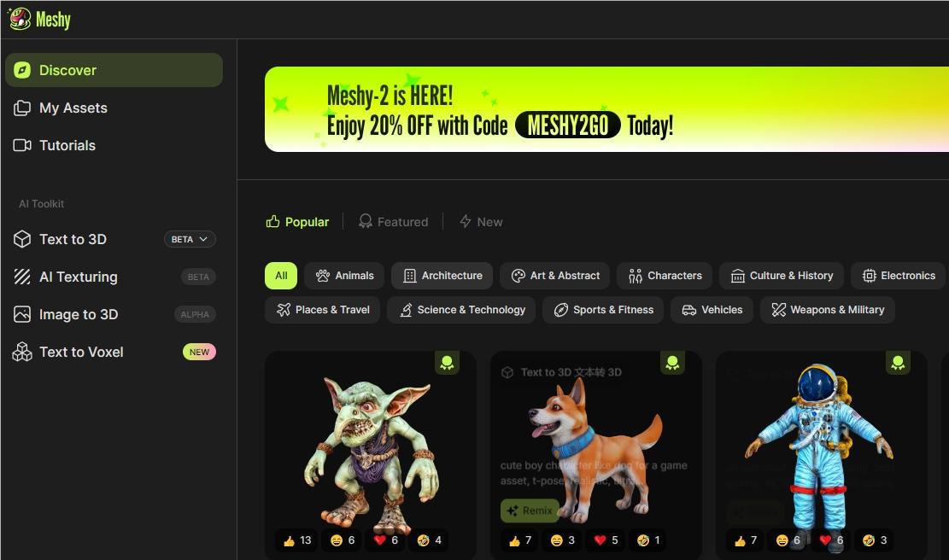Open My Assets from sidebar

coord(61,108)
